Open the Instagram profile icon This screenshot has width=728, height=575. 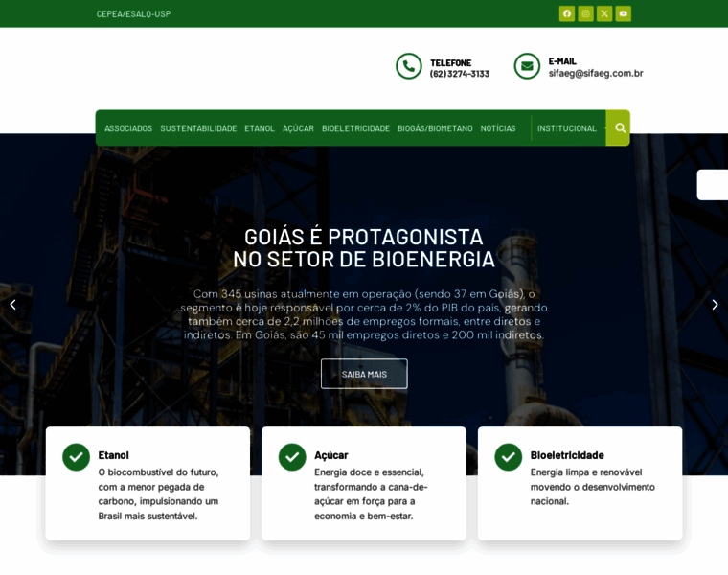(585, 13)
